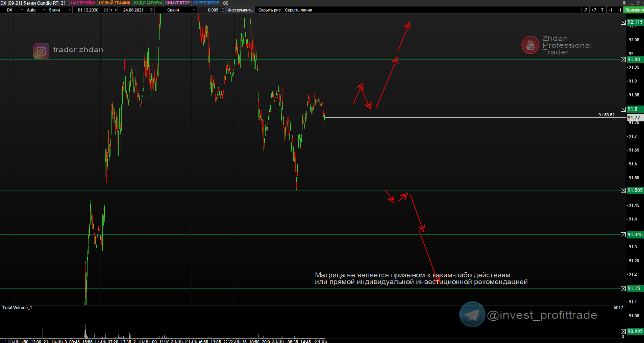Viewport: 644px width, 343px height.
Task: Open calendar for start date 01.12.2020
Action: (x=106, y=10)
